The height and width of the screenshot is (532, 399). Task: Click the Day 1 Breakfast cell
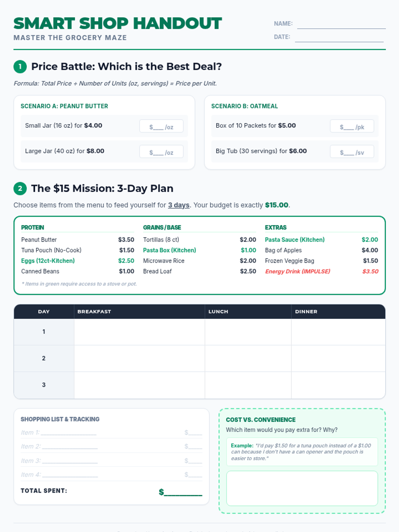point(139,332)
